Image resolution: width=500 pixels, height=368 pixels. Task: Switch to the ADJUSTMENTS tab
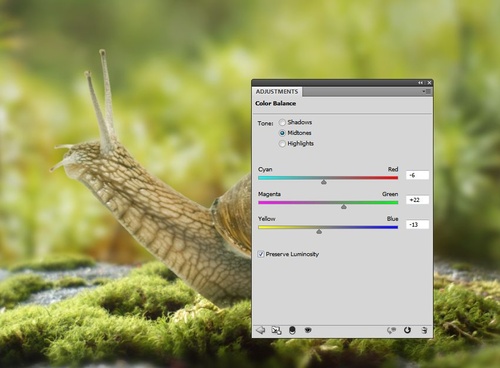click(x=277, y=92)
